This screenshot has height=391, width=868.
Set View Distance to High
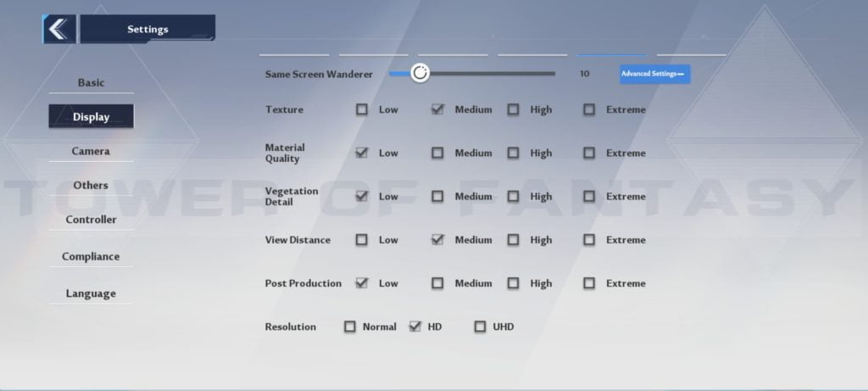(513, 240)
